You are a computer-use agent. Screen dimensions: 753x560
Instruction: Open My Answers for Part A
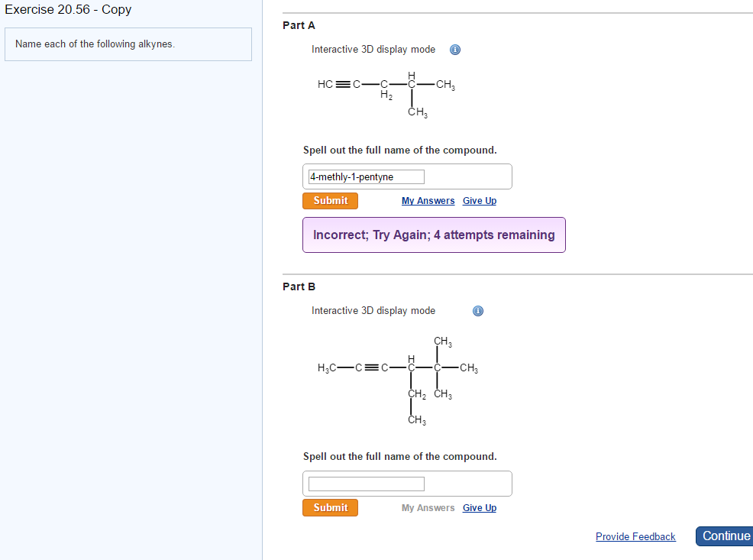[428, 200]
